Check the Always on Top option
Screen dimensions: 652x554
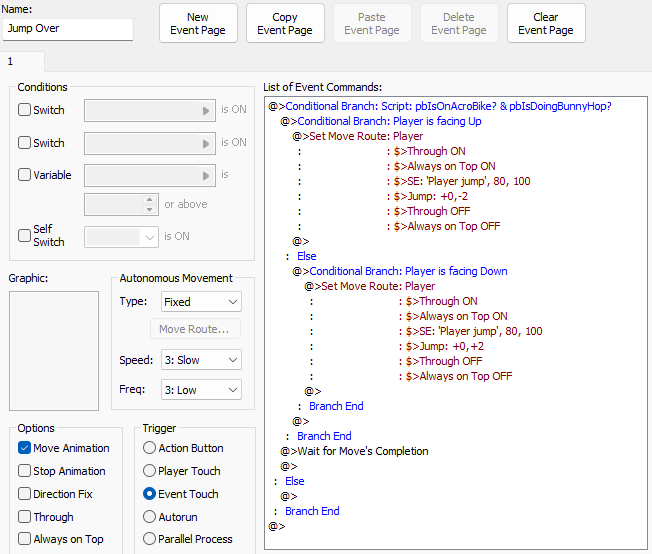click(25, 539)
